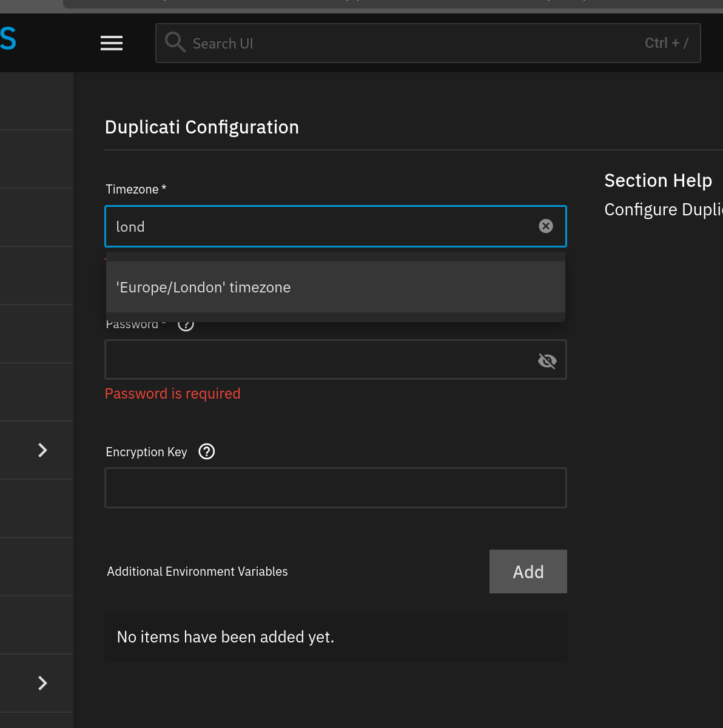
Task: Toggle password visibility eye icon
Action: pos(547,361)
